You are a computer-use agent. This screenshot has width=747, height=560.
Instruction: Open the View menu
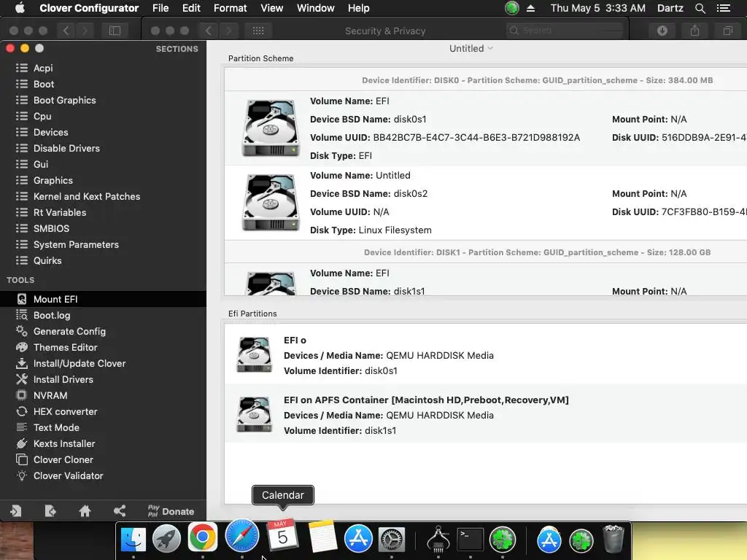pyautogui.click(x=272, y=8)
